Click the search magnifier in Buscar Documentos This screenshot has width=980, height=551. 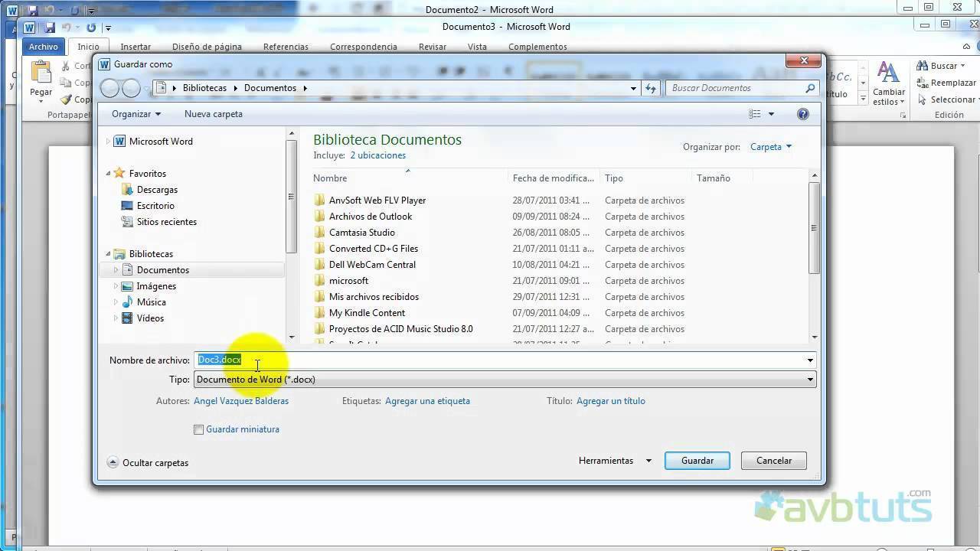point(810,88)
